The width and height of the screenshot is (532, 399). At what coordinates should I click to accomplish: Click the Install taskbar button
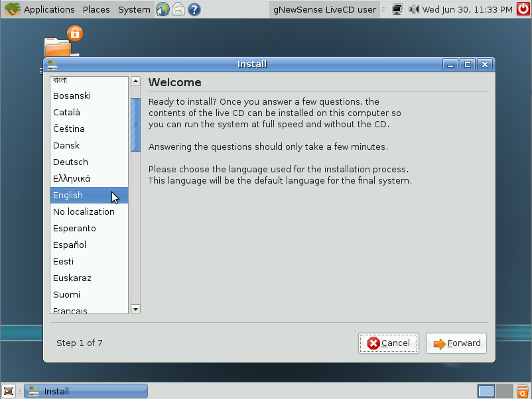86,391
